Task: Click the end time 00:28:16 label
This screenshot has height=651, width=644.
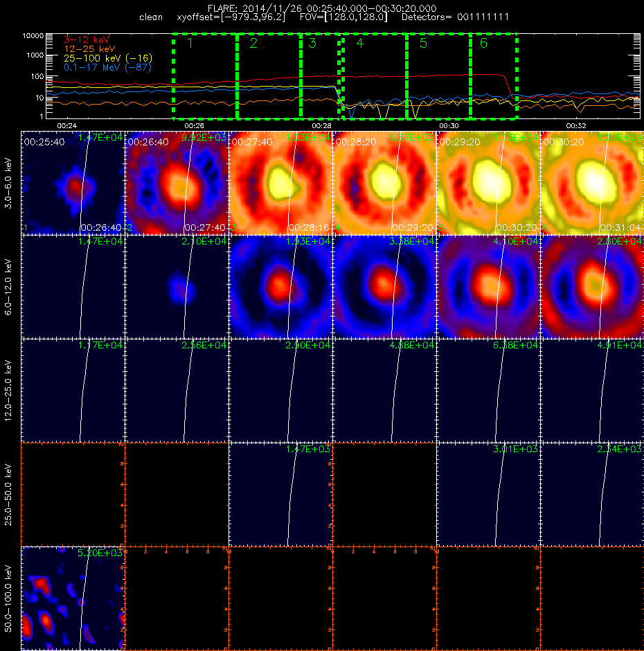Action: [x=308, y=228]
